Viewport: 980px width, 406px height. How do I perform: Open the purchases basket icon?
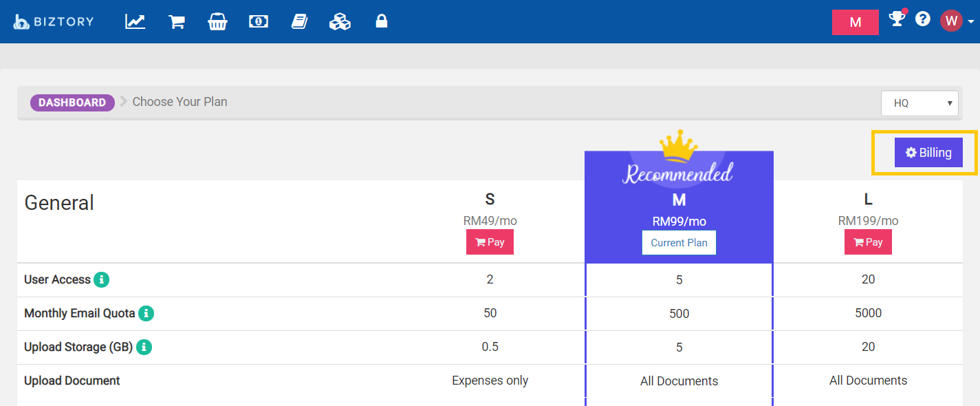pyautogui.click(x=217, y=21)
